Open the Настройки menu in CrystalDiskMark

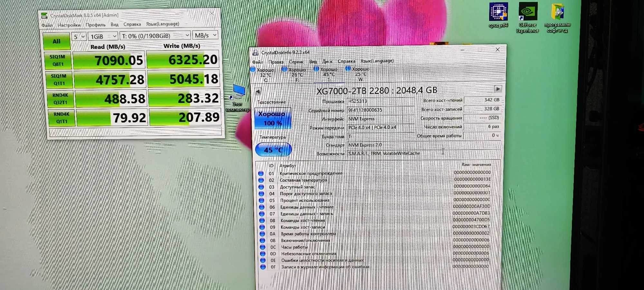pos(69,25)
